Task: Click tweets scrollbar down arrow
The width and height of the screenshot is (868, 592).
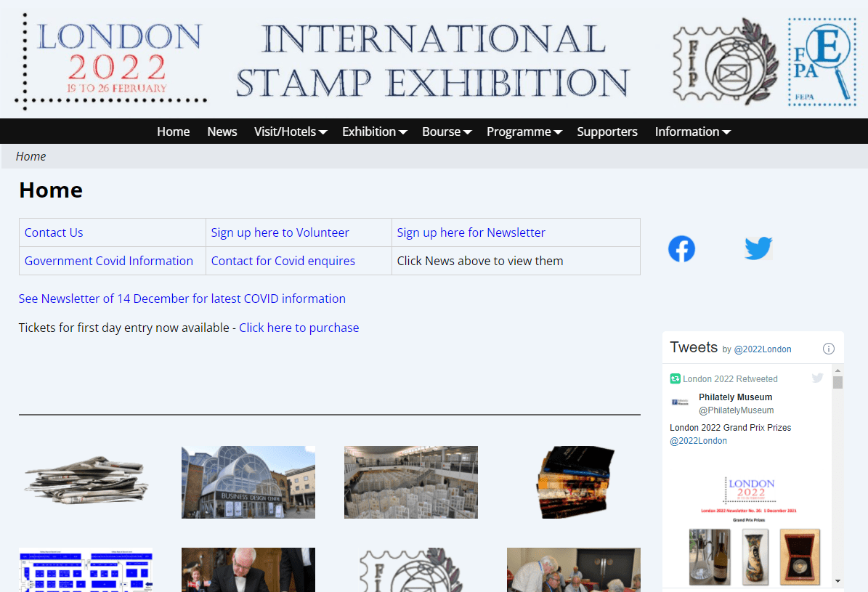Action: 837,581
